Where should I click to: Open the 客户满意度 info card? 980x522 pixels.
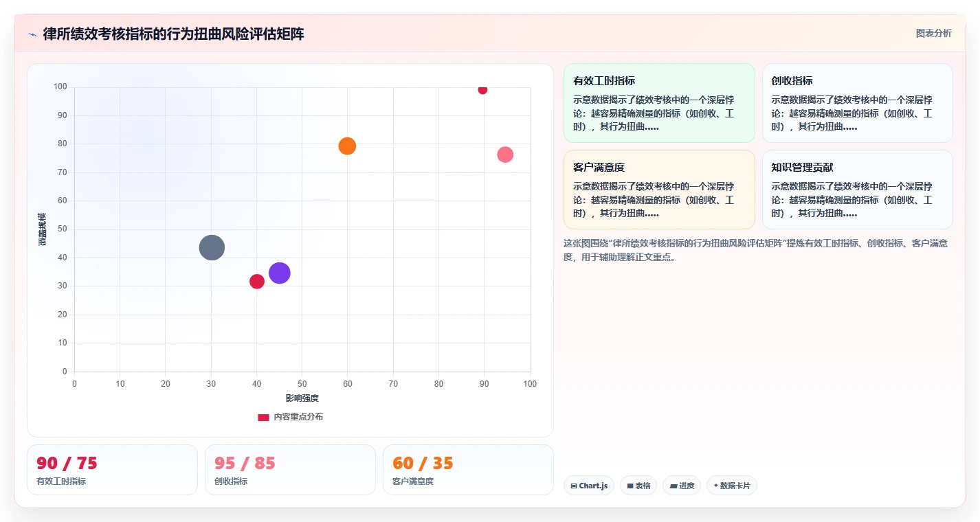point(659,190)
